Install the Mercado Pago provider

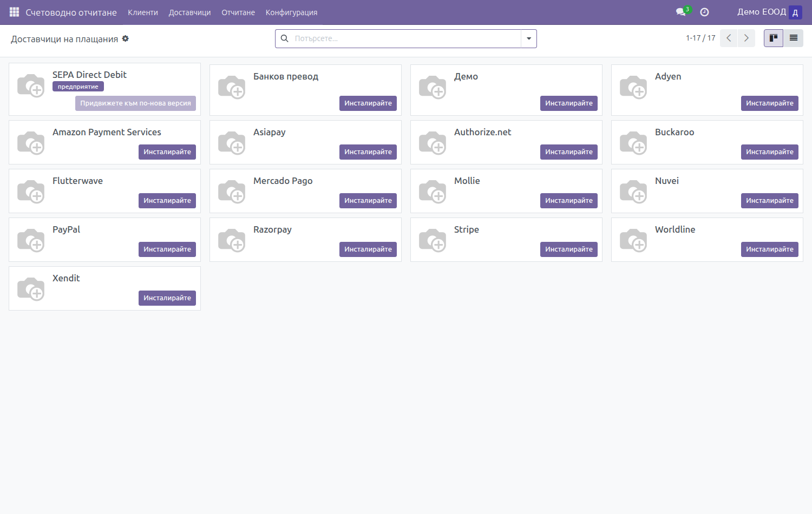tap(368, 201)
